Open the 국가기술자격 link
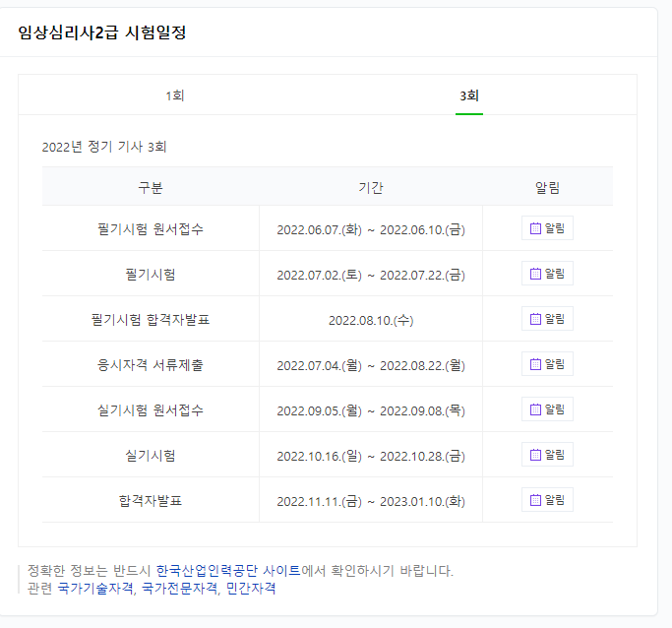The image size is (672, 628). [x=94, y=588]
